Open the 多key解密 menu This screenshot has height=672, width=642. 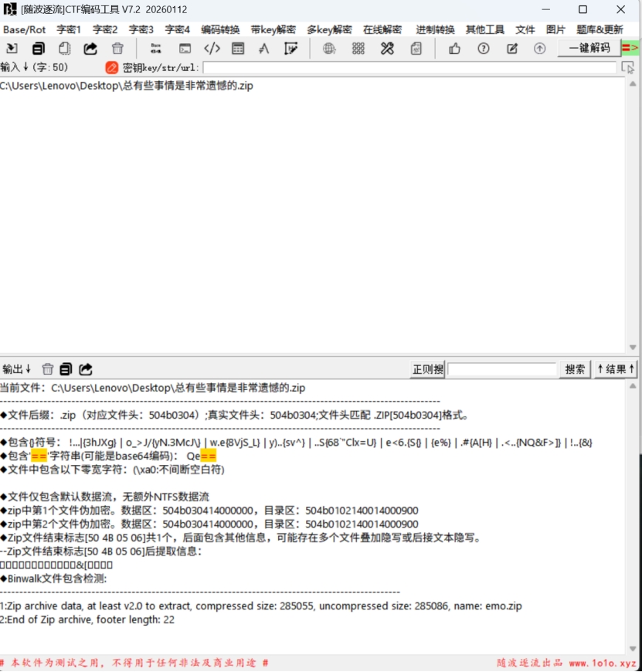pos(329,29)
